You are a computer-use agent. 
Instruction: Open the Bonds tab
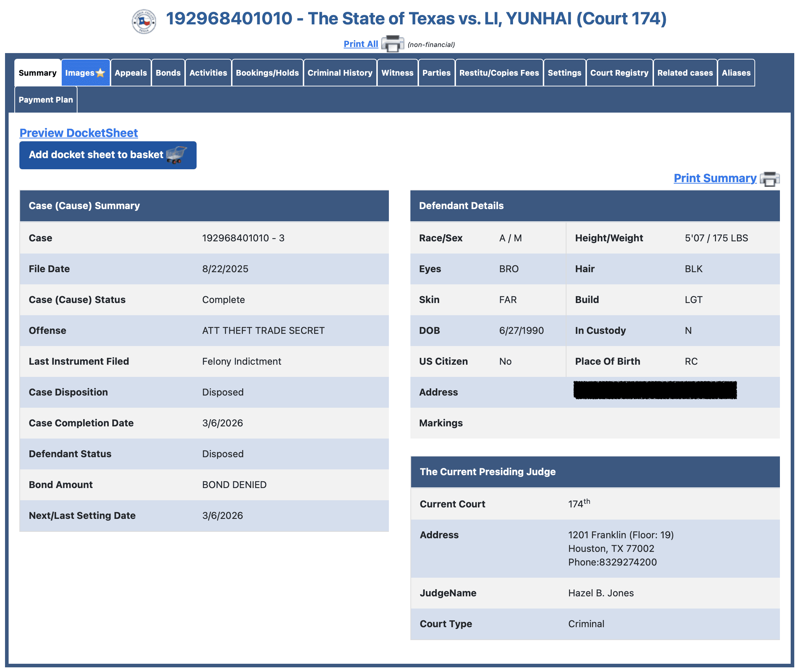[168, 73]
